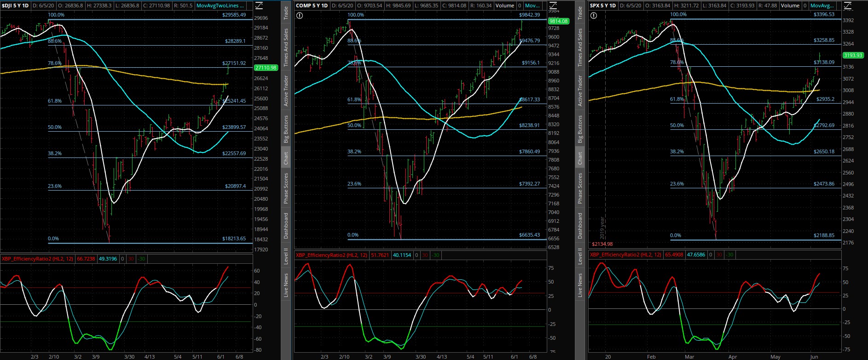868x360 pixels.
Task: Click the price-axis scale icon on the $DJI chart
Action: [x=259, y=6]
